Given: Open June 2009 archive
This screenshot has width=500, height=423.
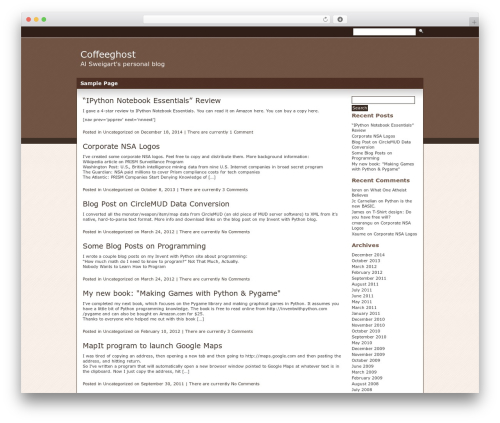Looking at the screenshot, I should coord(362,366).
